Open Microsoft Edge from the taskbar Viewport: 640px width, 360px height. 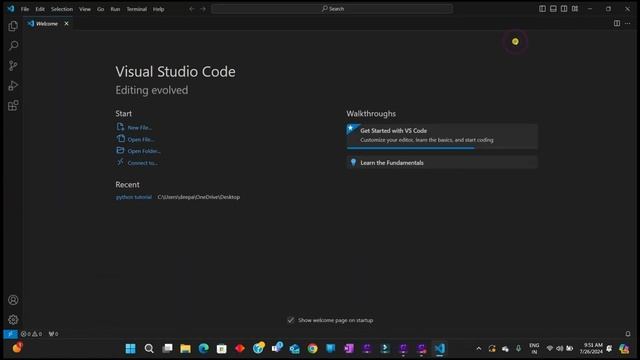(x=203, y=348)
